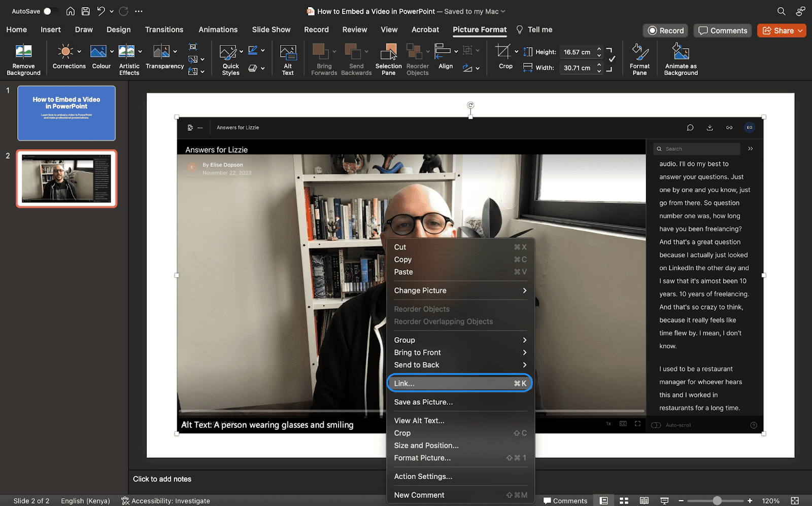This screenshot has width=812, height=506.
Task: Expand Quick Styles dropdown arrow
Action: tap(241, 52)
